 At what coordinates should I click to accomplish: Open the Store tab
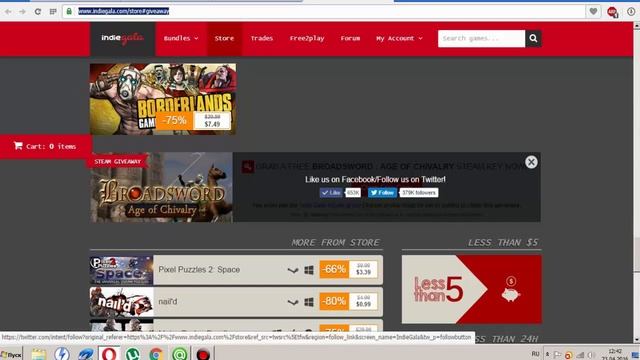(x=224, y=38)
